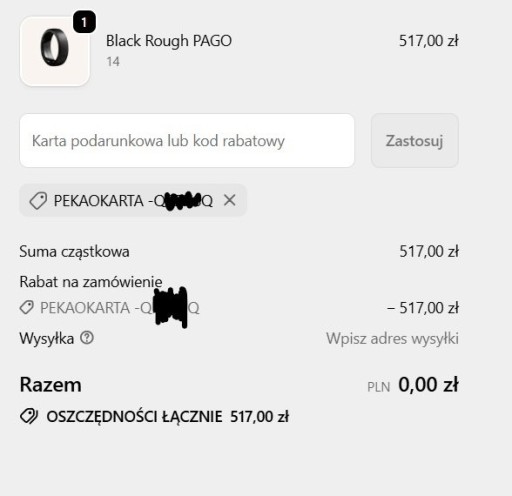Click the Rabat na zamówienie label
512x496 pixels.
(91, 282)
